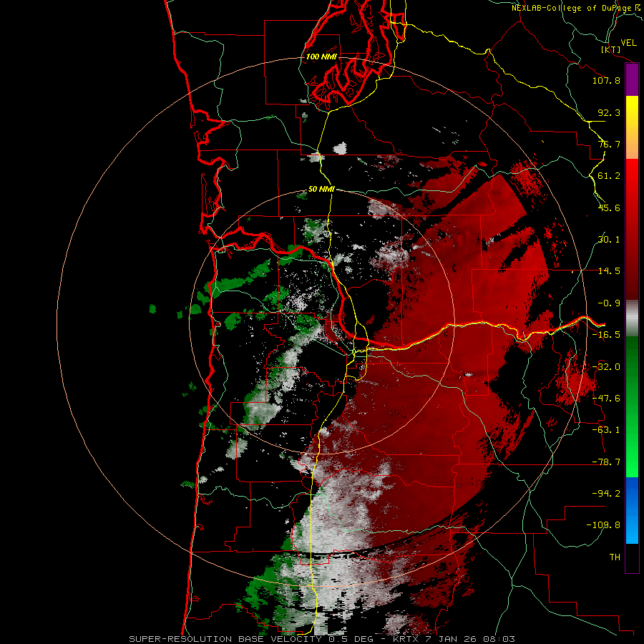The width and height of the screenshot is (644, 644).
Task: Select the -32.0 legend value
Action: [606, 367]
